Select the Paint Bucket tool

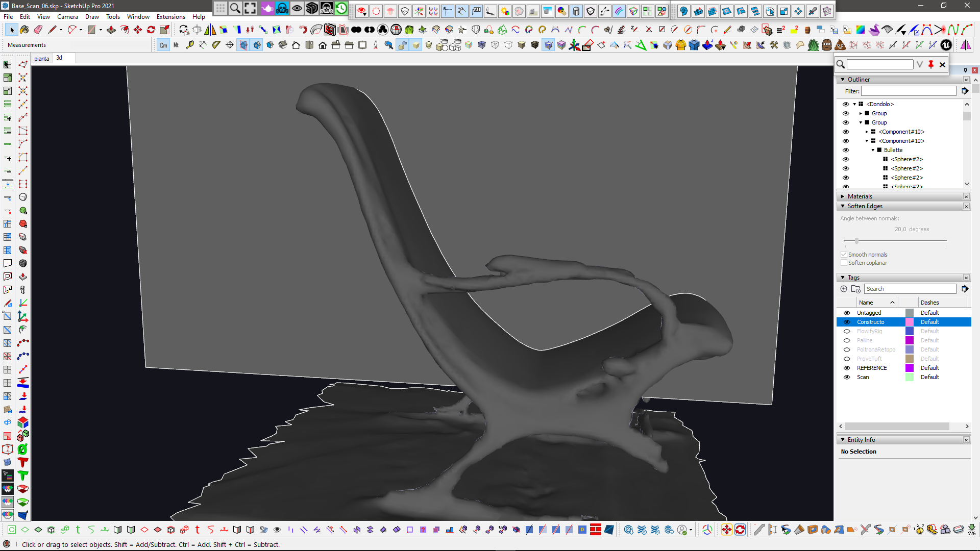[24, 30]
